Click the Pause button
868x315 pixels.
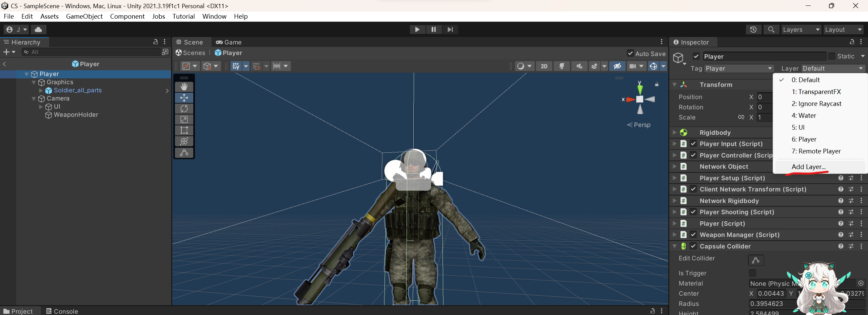(434, 30)
